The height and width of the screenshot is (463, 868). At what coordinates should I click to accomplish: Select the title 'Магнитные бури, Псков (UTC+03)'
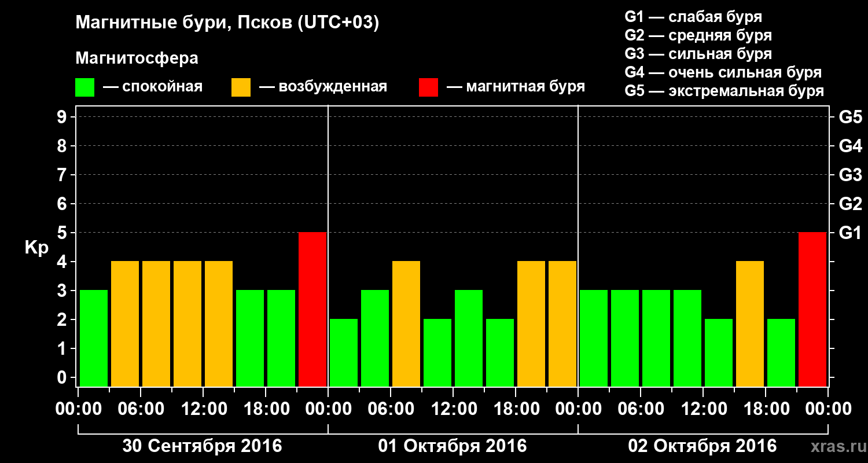pyautogui.click(x=227, y=23)
